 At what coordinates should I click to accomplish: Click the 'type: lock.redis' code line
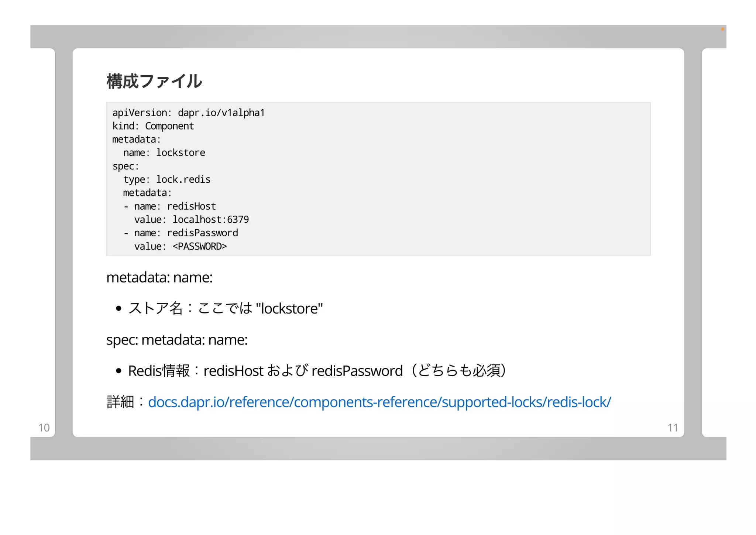166,179
